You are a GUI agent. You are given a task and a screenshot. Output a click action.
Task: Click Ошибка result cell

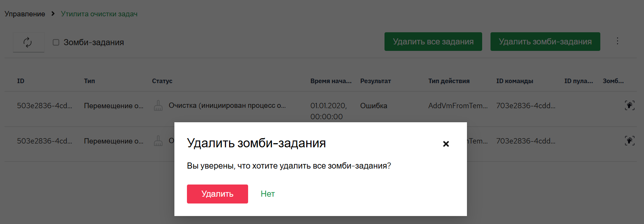coord(373,106)
